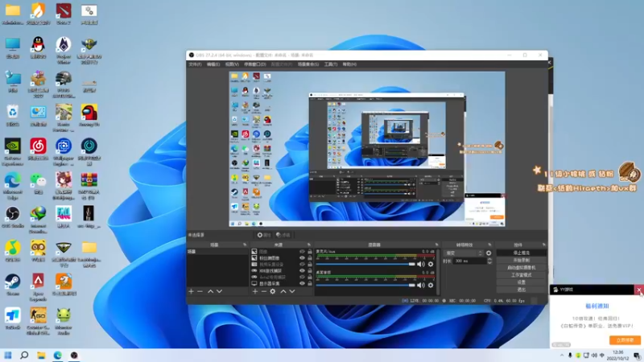644x362 pixels.
Task: Toggle lock on 显示器采集 source
Action: 310,284
